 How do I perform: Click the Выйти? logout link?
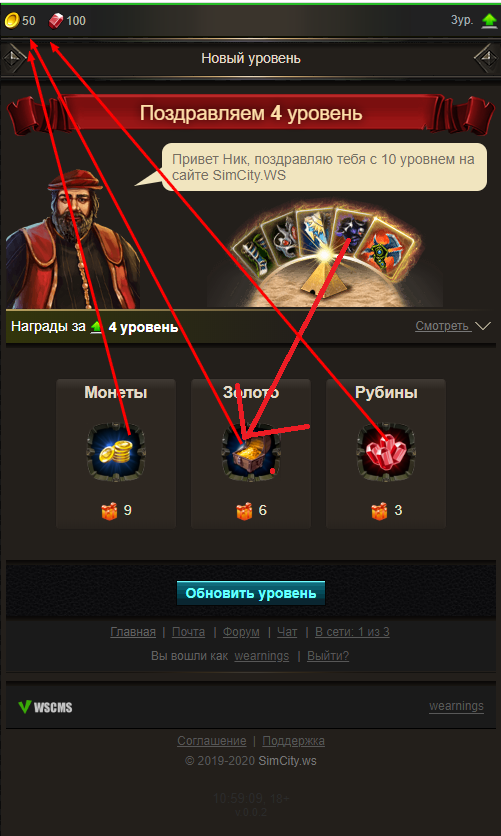pos(328,655)
